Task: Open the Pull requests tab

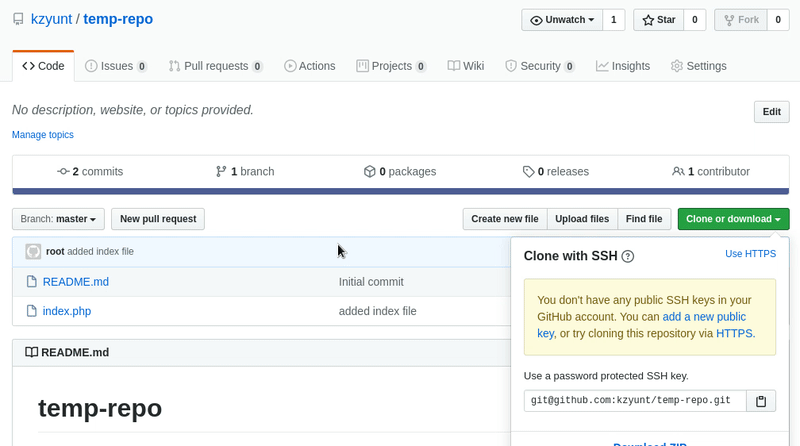Action: 216,66
